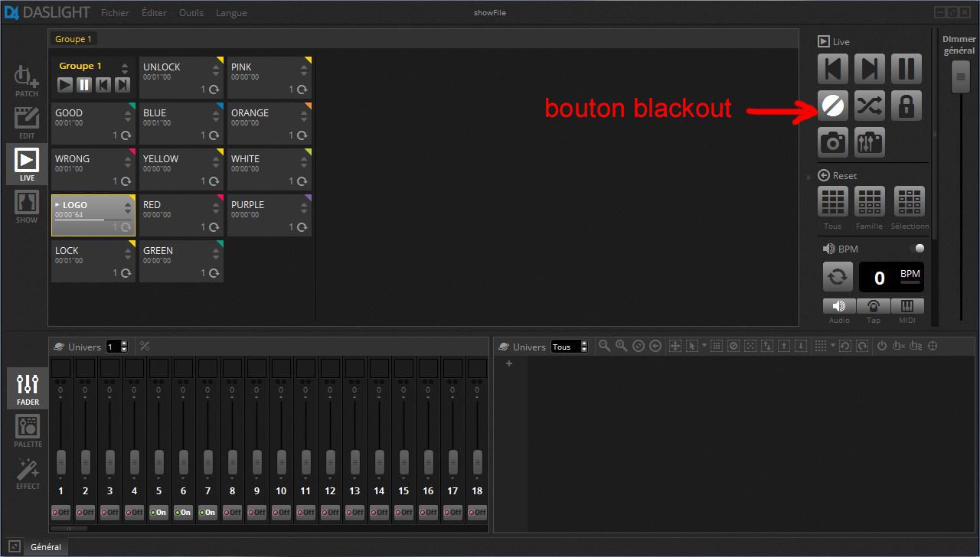Toggle channel 6 On button
The width and height of the screenshot is (980, 557).
(183, 512)
